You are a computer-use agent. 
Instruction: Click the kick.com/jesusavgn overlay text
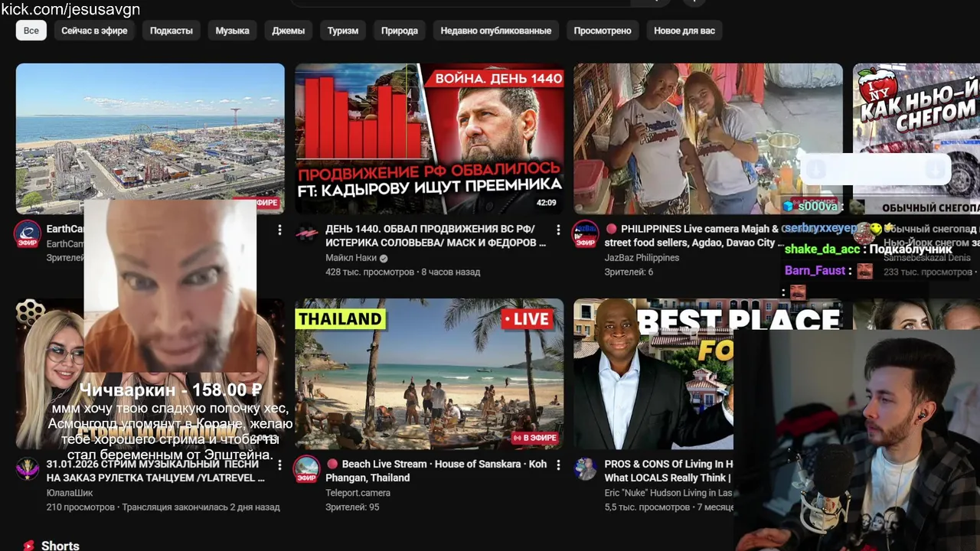click(x=70, y=9)
